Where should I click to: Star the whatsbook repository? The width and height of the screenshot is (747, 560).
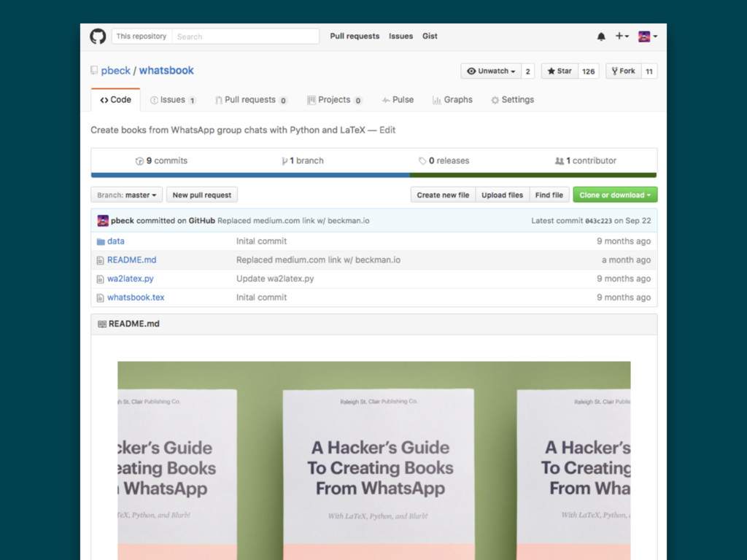coord(560,71)
